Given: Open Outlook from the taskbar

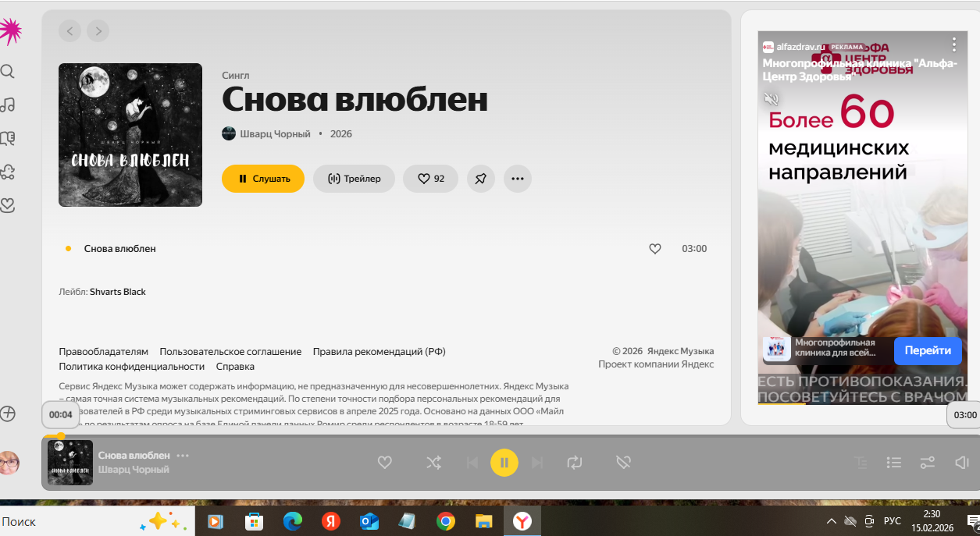Looking at the screenshot, I should [369, 521].
